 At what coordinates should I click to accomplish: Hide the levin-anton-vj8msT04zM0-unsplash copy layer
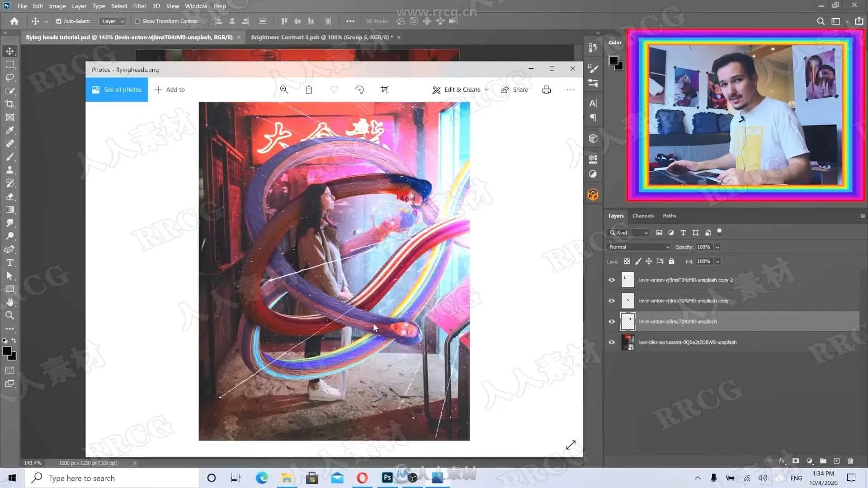pyautogui.click(x=612, y=301)
